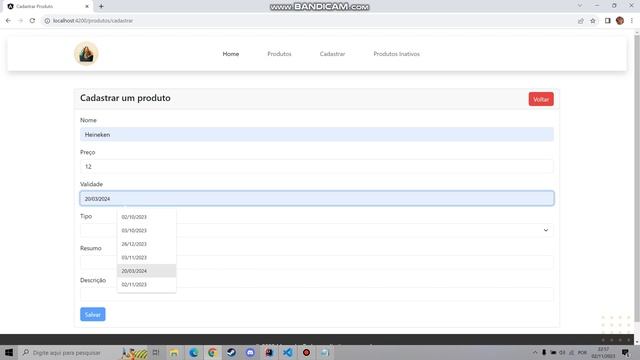Open the browser side panel icon
This screenshot has width=640, height=360.
click(607, 20)
